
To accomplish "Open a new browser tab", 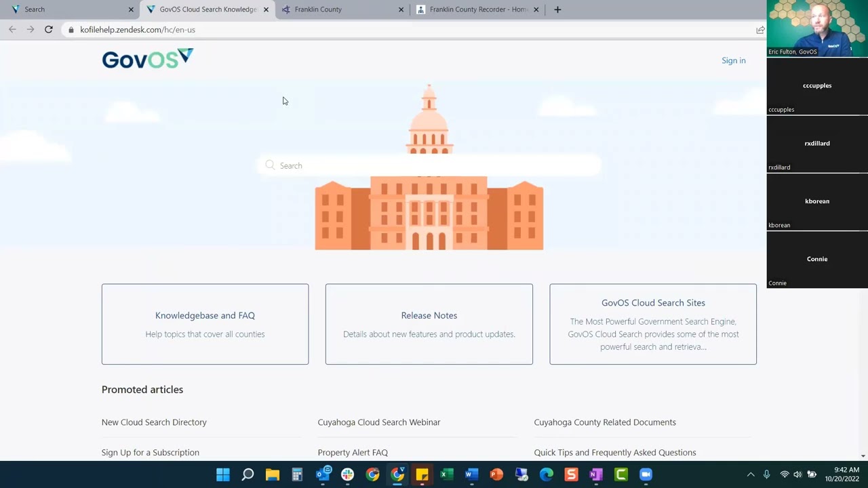I will tap(557, 9).
